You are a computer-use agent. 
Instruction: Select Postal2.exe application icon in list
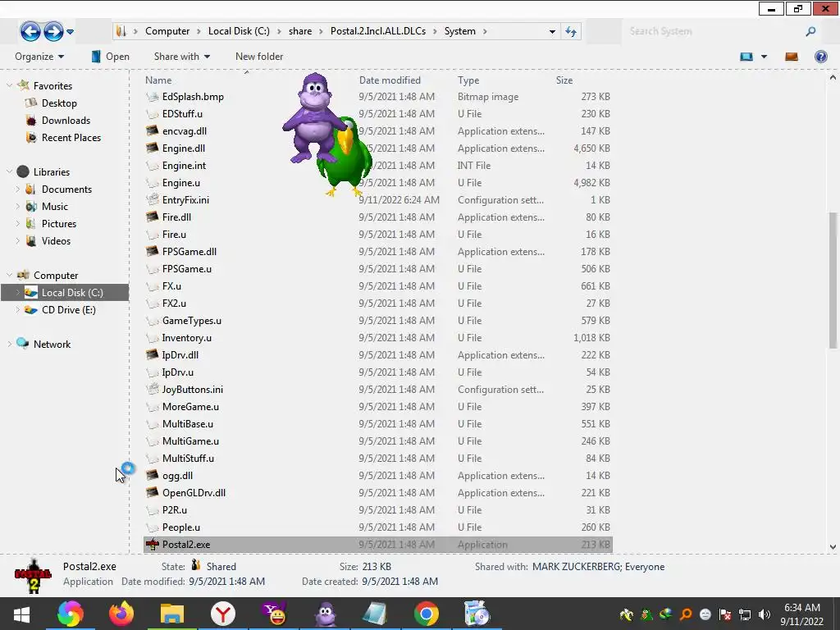click(x=153, y=545)
